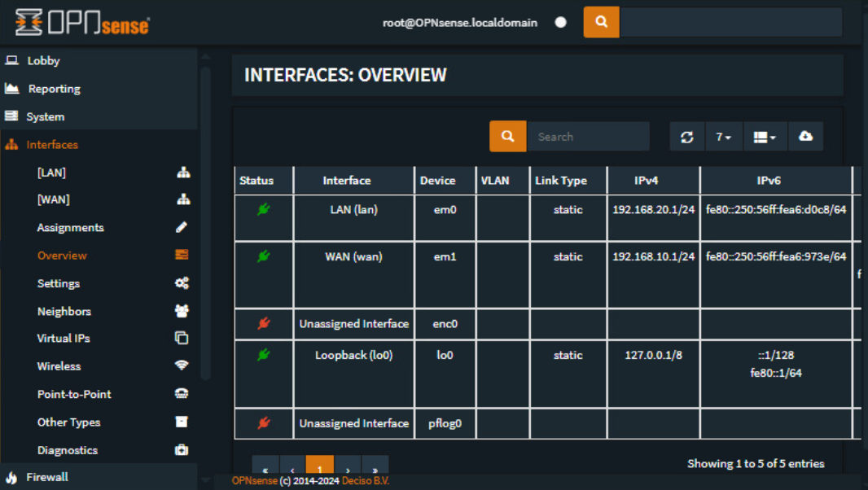This screenshot has height=490, width=868.
Task: Select pagination page 1
Action: point(319,466)
